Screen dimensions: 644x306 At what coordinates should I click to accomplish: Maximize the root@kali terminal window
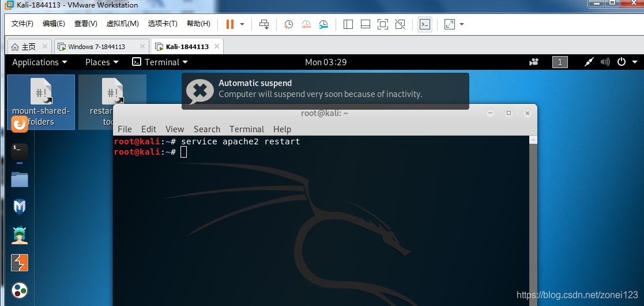509,113
